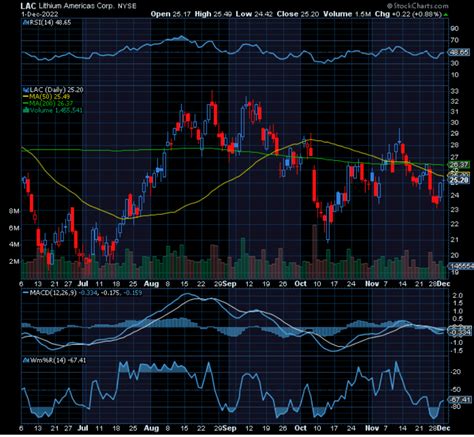The height and width of the screenshot is (437, 474).
Task: Click the -1.5 label on MACD axis
Action: pos(457,351)
